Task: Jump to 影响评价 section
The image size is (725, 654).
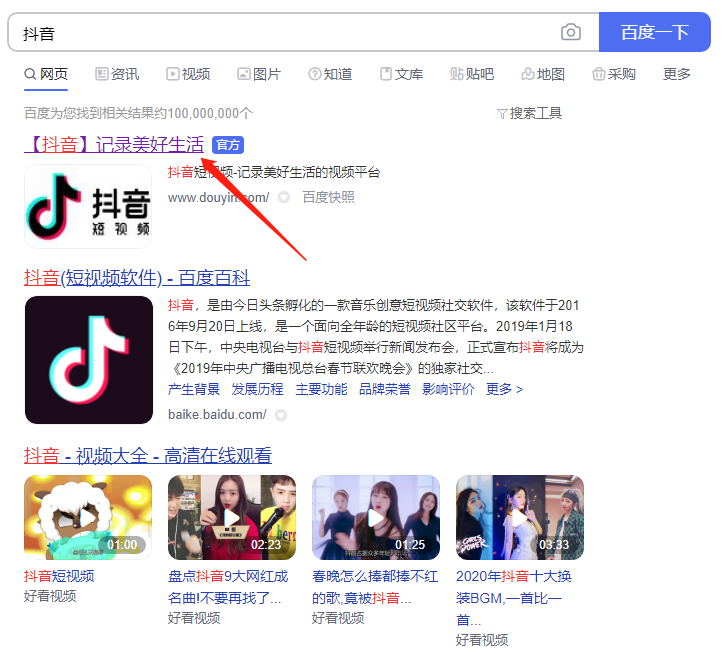Action: (x=449, y=389)
